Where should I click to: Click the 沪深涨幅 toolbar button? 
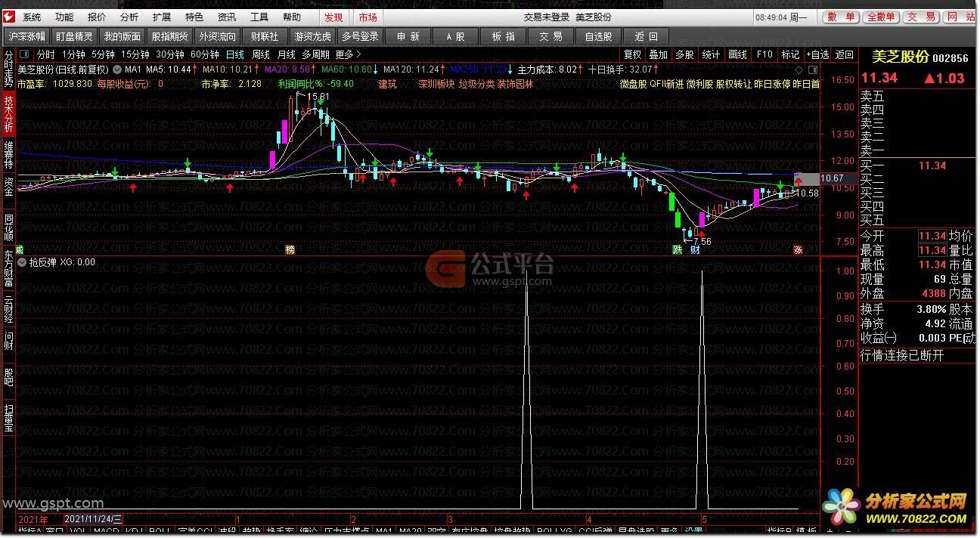26,36
